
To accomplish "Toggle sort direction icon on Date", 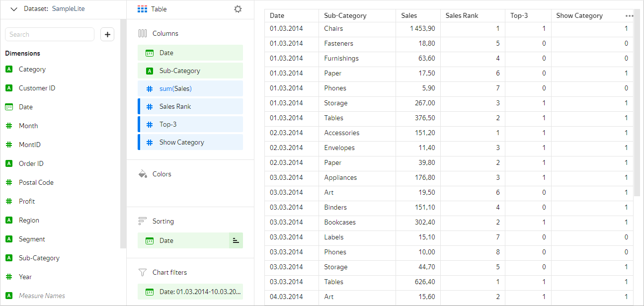I will [236, 240].
